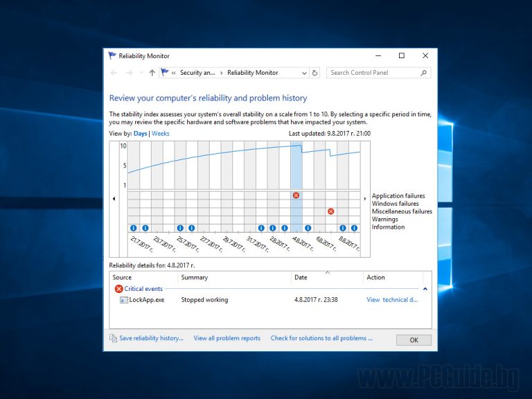Select the highlighted 4.8.2017 column in stability chart
532x399 pixels.
(x=296, y=166)
